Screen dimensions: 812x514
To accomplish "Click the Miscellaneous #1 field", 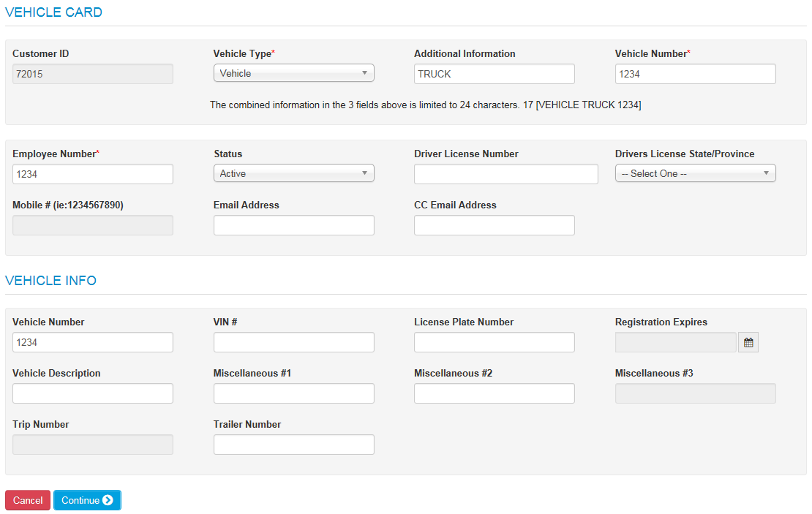I will pos(293,393).
